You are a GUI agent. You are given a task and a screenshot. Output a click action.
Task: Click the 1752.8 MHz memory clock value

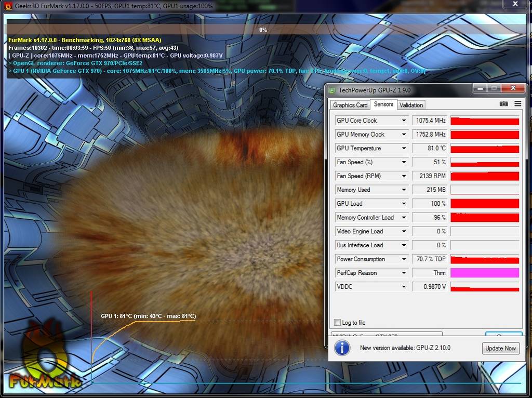(430, 135)
